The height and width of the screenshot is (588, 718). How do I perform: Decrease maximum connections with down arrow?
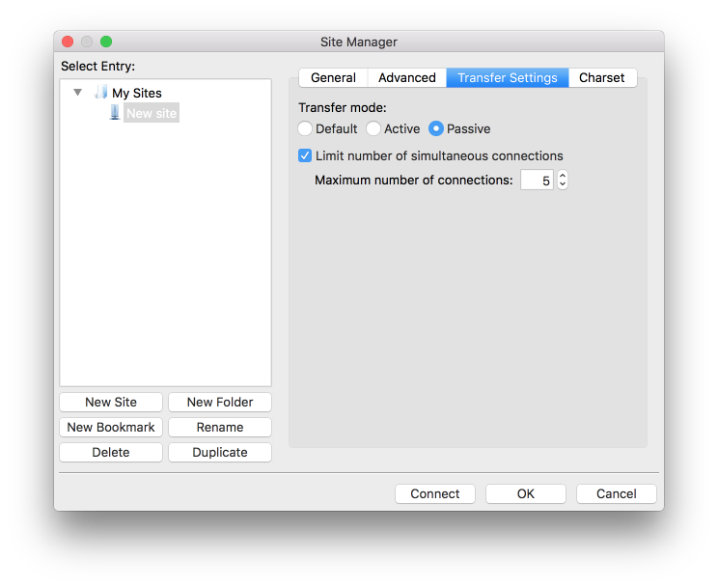(563, 184)
